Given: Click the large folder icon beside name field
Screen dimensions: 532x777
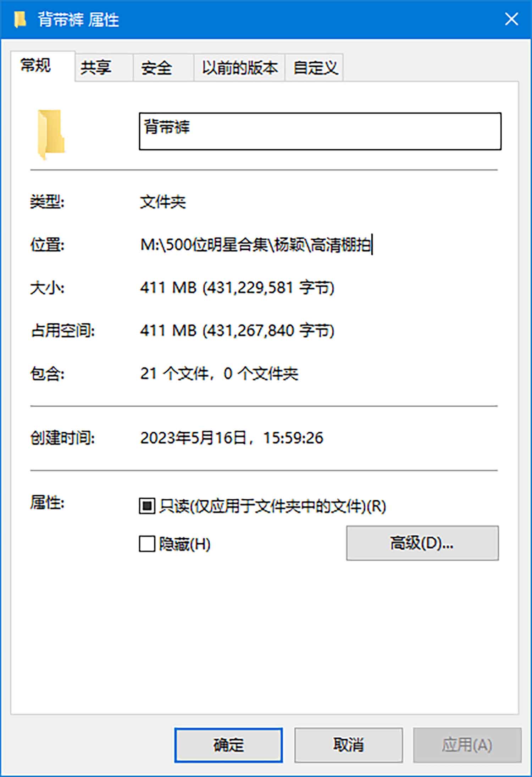Looking at the screenshot, I should click(x=51, y=134).
